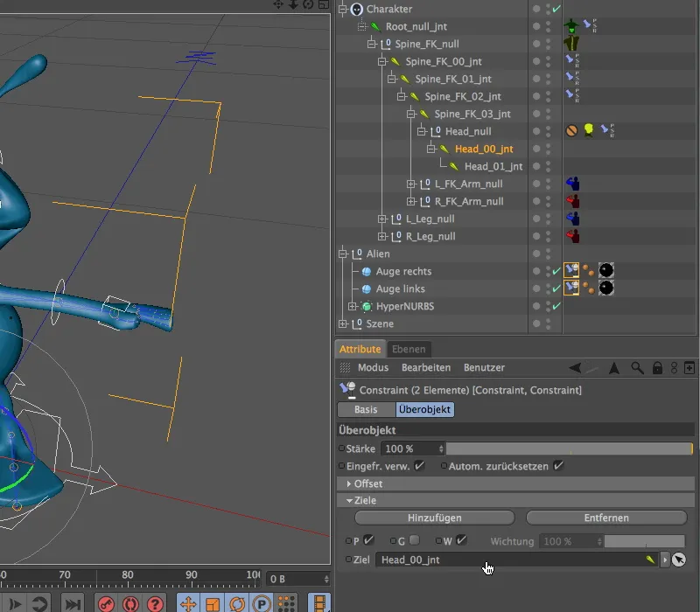Click the back arrow in Attribute manager
The image size is (700, 612).
tap(575, 368)
